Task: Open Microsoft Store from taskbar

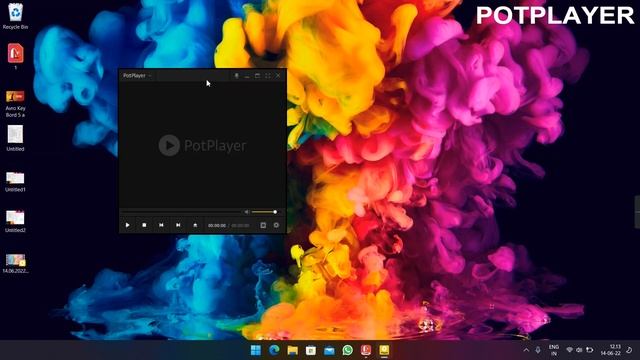Action: 311,350
